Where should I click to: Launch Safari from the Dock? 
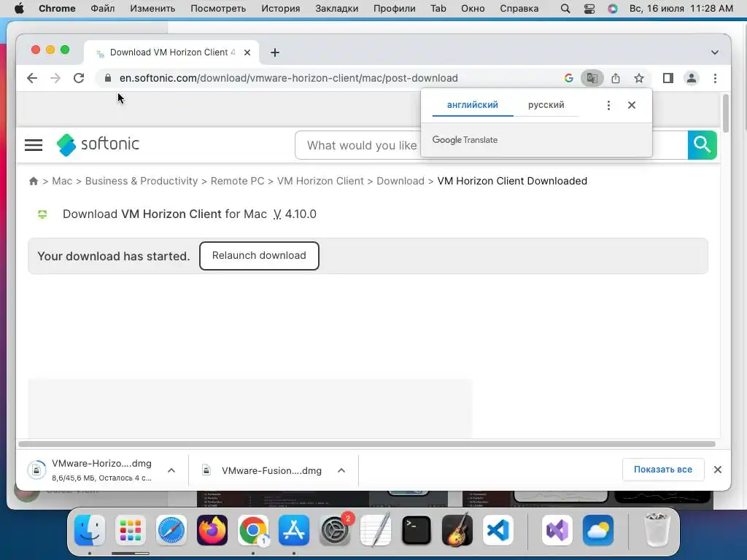coord(171,530)
